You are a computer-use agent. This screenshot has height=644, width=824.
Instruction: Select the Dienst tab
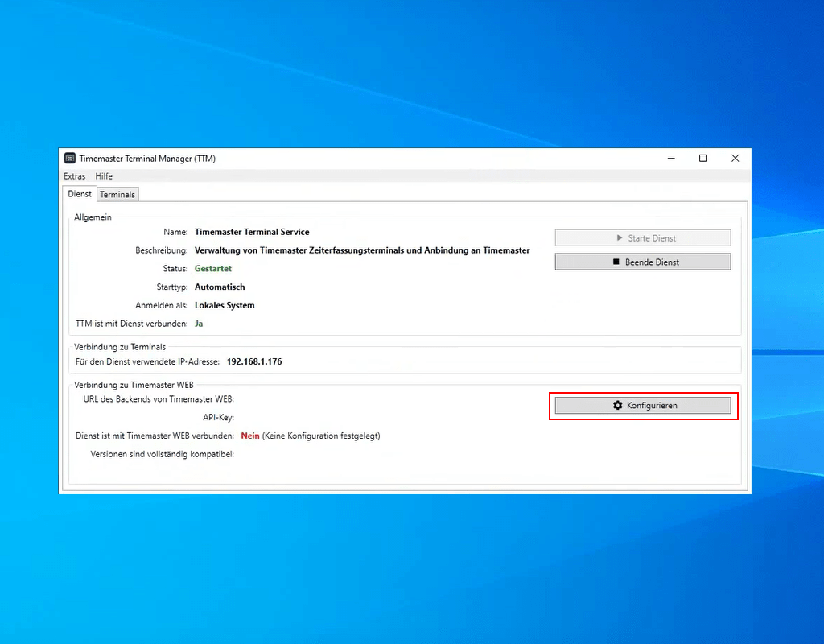(x=80, y=194)
